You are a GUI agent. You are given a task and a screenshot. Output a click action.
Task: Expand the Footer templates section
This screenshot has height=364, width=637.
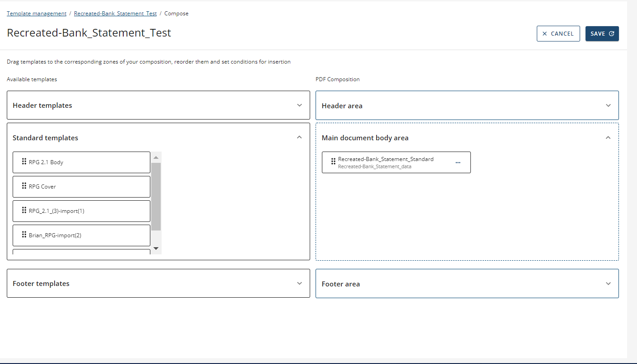click(x=299, y=283)
